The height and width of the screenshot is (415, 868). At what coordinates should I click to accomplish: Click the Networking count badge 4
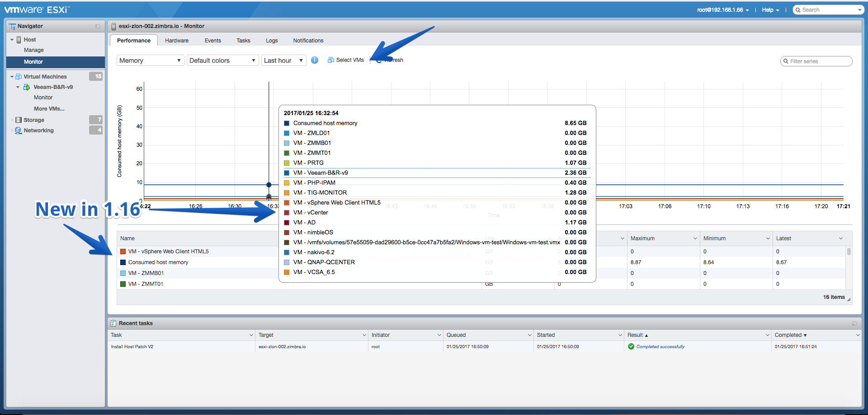click(96, 130)
